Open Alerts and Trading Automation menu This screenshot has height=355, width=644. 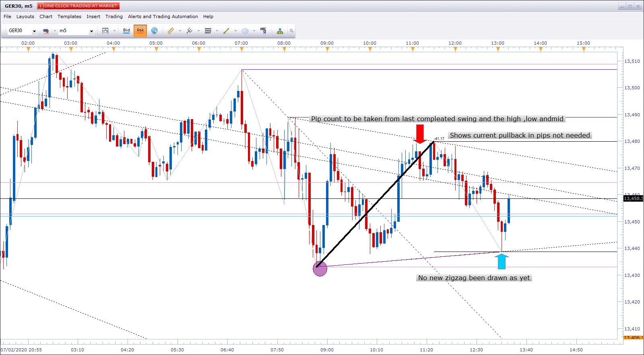163,17
